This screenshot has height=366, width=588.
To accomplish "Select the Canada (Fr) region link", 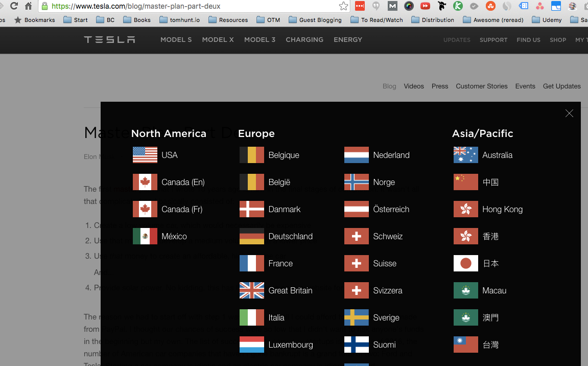I will pos(182,209).
